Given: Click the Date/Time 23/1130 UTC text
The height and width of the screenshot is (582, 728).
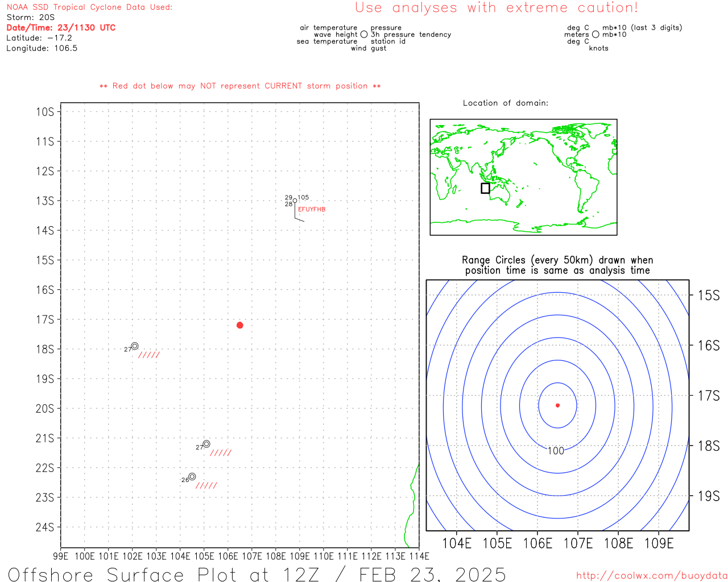Looking at the screenshot, I should click(61, 27).
